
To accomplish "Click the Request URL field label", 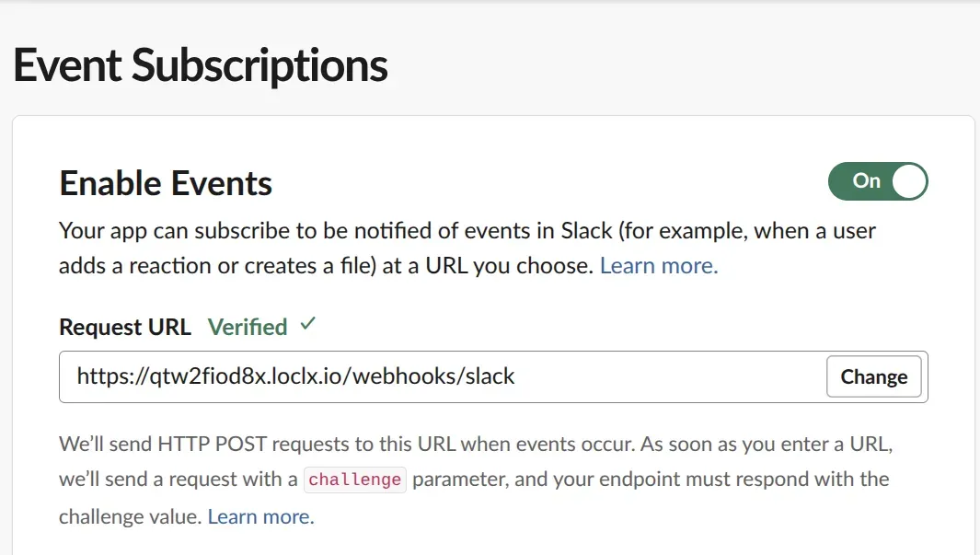I will pyautogui.click(x=126, y=327).
